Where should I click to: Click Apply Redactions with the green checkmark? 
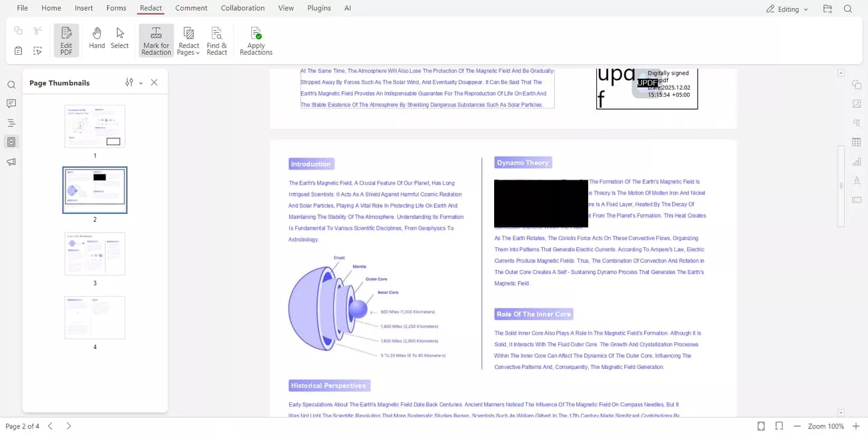click(x=256, y=40)
